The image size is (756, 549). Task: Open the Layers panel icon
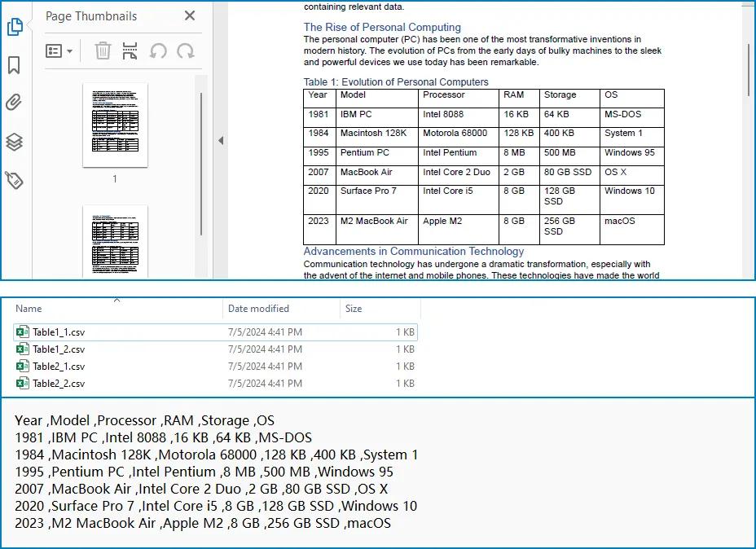(14, 141)
